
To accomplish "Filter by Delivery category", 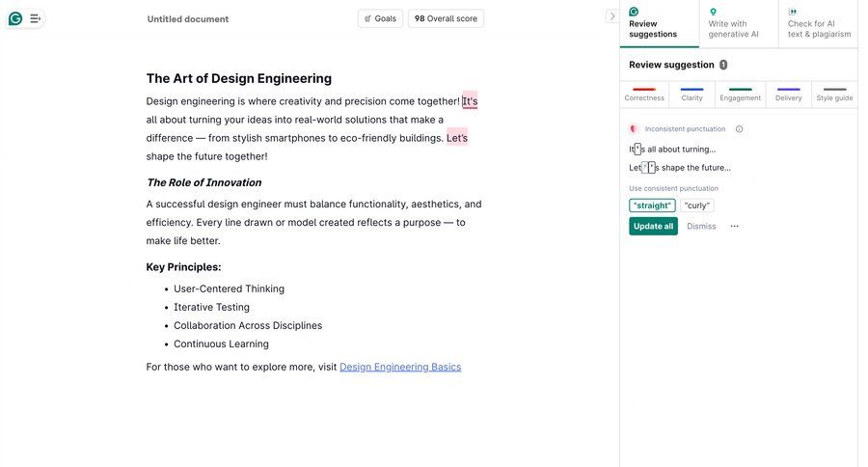I will coord(788,95).
